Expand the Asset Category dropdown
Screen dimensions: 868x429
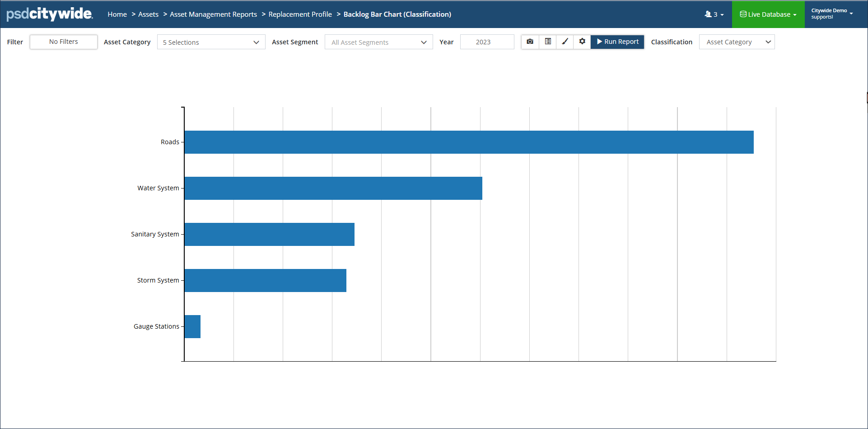click(211, 42)
